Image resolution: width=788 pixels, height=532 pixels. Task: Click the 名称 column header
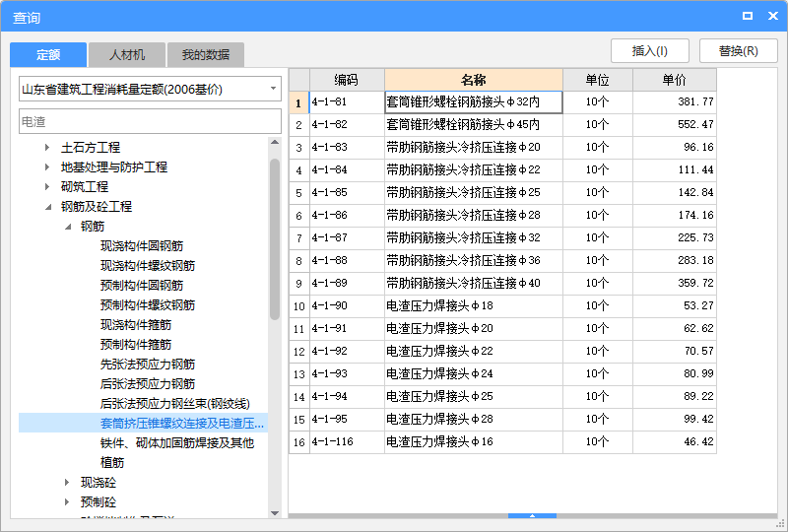(x=474, y=80)
